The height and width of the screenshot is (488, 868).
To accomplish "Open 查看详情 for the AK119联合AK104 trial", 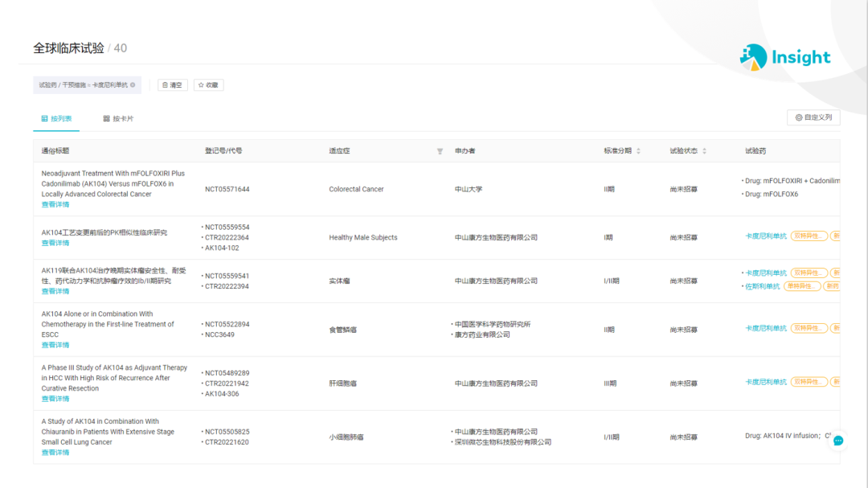I will tap(55, 291).
